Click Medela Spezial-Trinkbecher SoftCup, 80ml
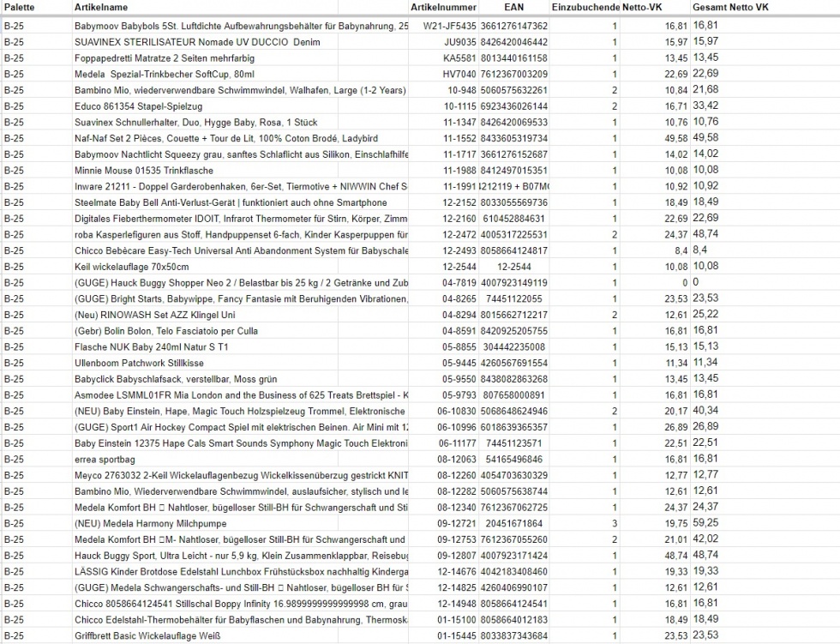The width and height of the screenshot is (840, 644). [x=165, y=74]
